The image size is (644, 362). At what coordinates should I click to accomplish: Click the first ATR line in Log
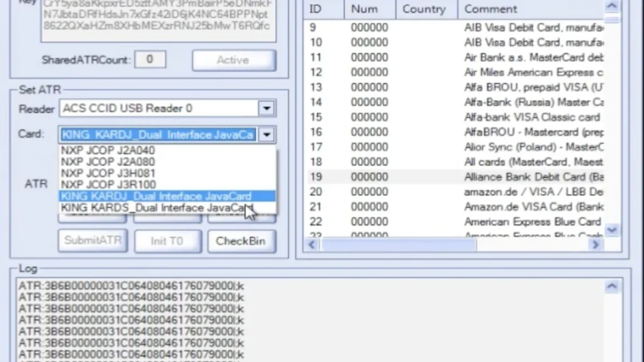pyautogui.click(x=131, y=286)
